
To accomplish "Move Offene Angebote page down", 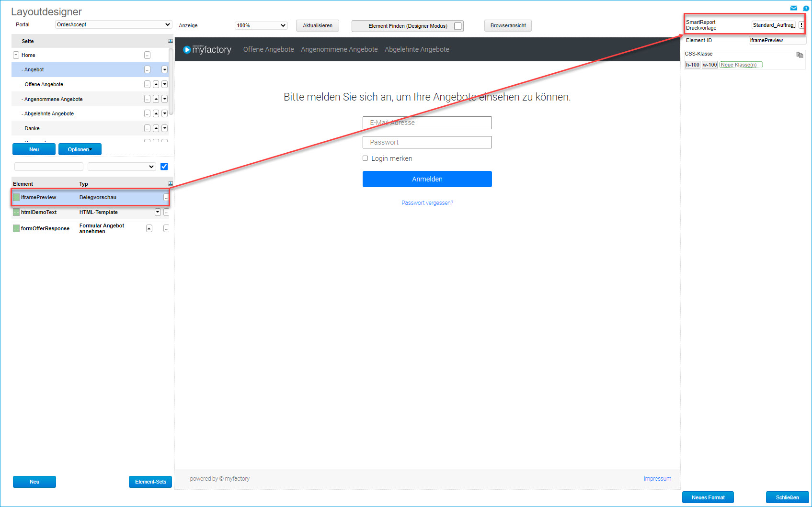I will pos(164,84).
